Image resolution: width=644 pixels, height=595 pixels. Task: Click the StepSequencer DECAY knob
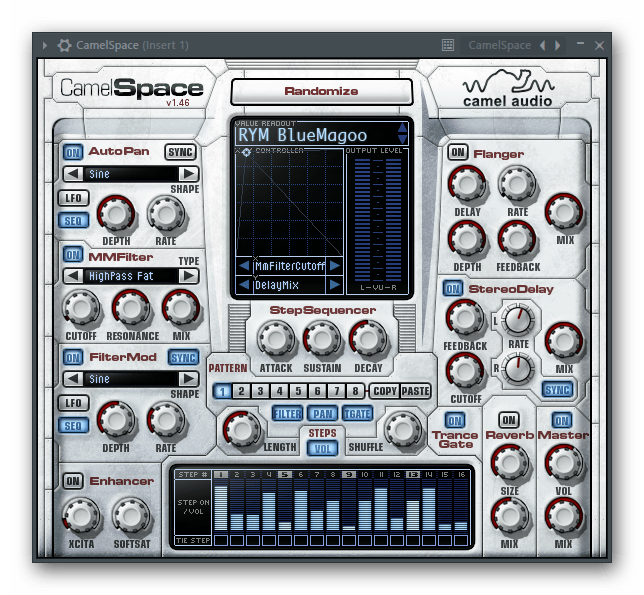[x=368, y=339]
